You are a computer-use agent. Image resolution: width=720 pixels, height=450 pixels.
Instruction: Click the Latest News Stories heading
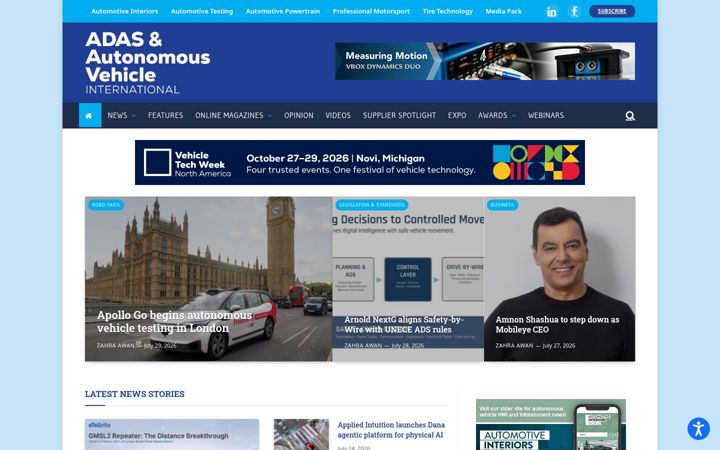135,394
